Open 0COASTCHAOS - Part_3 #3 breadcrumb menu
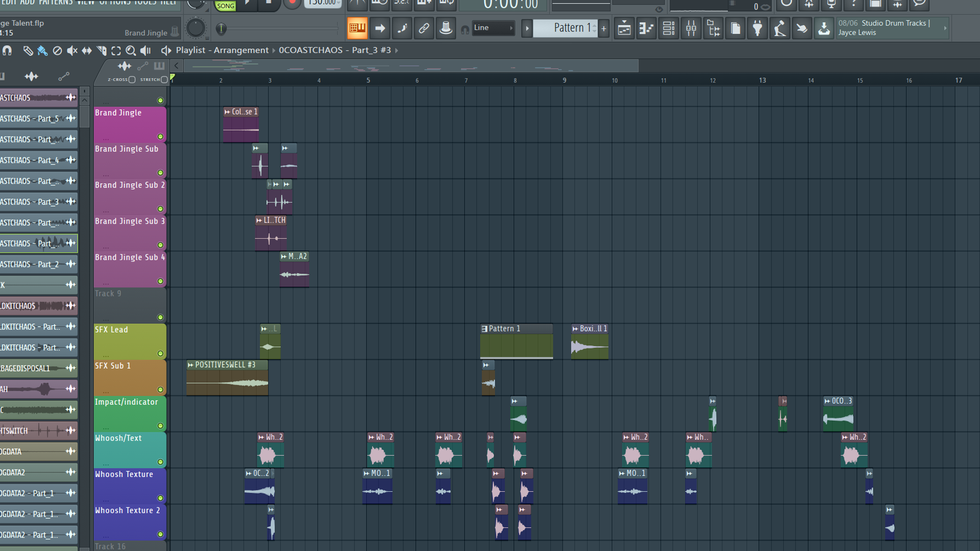980x551 pixels. [335, 50]
